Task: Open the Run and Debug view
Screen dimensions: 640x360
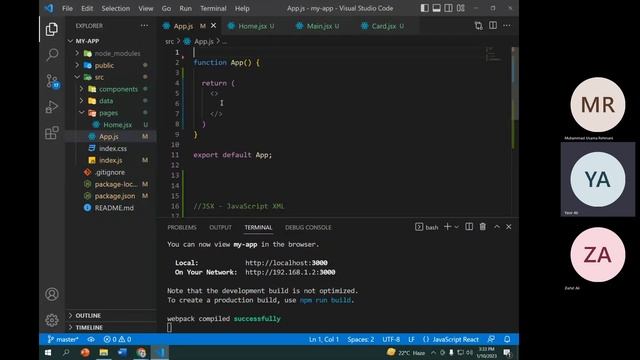Action: (52, 107)
